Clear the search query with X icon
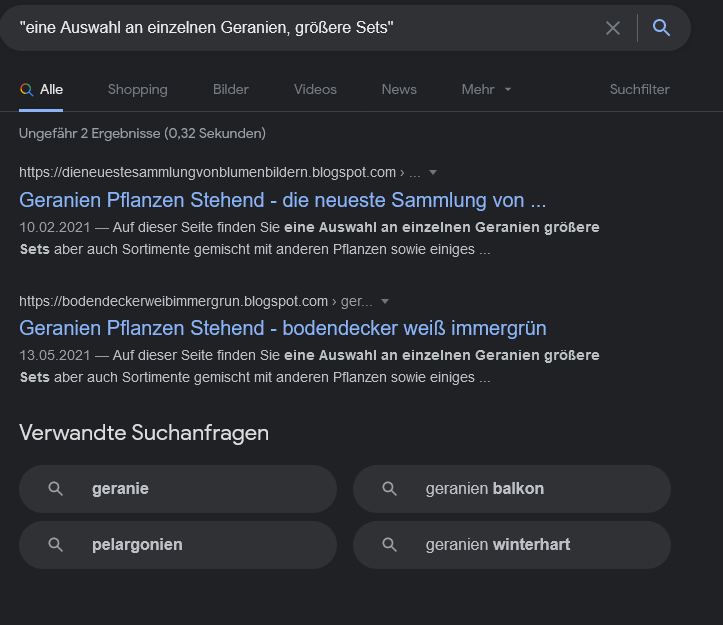 tap(613, 28)
